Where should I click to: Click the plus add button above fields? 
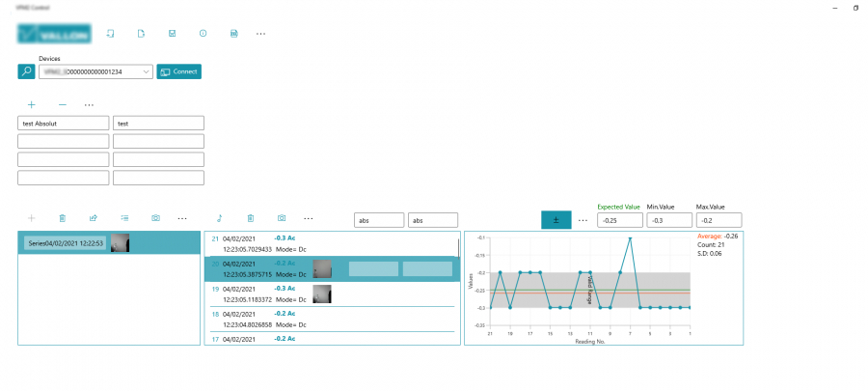(31, 104)
